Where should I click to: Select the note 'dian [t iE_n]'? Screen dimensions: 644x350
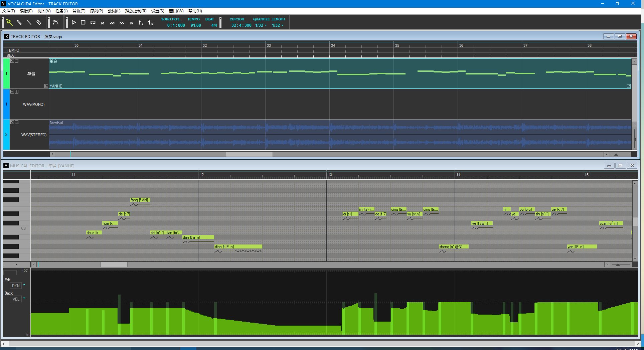(238, 247)
